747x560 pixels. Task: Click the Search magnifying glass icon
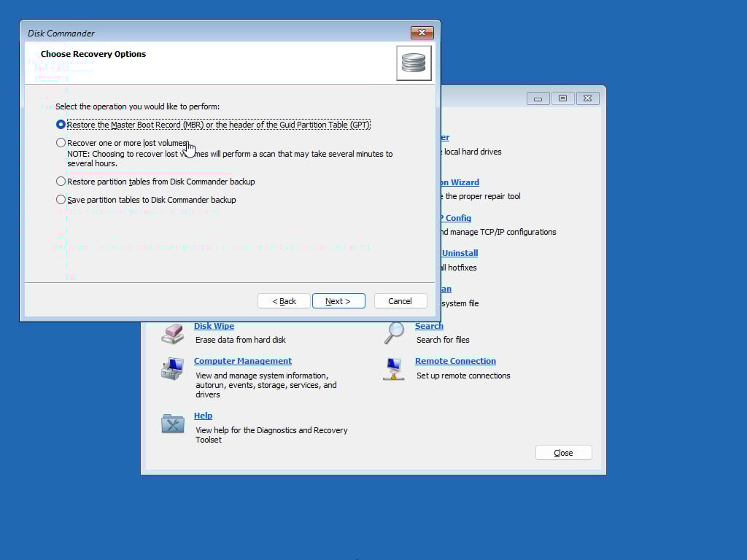click(394, 332)
